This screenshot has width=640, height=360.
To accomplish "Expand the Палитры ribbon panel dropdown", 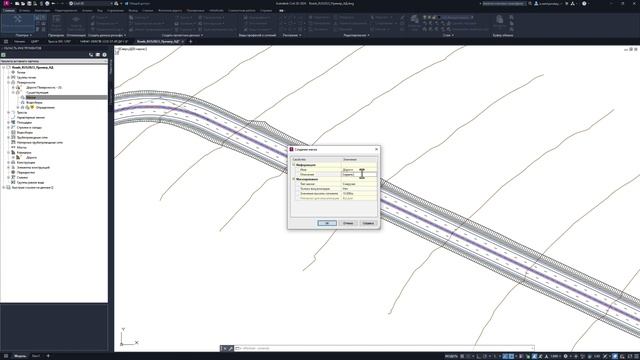I will [23, 36].
